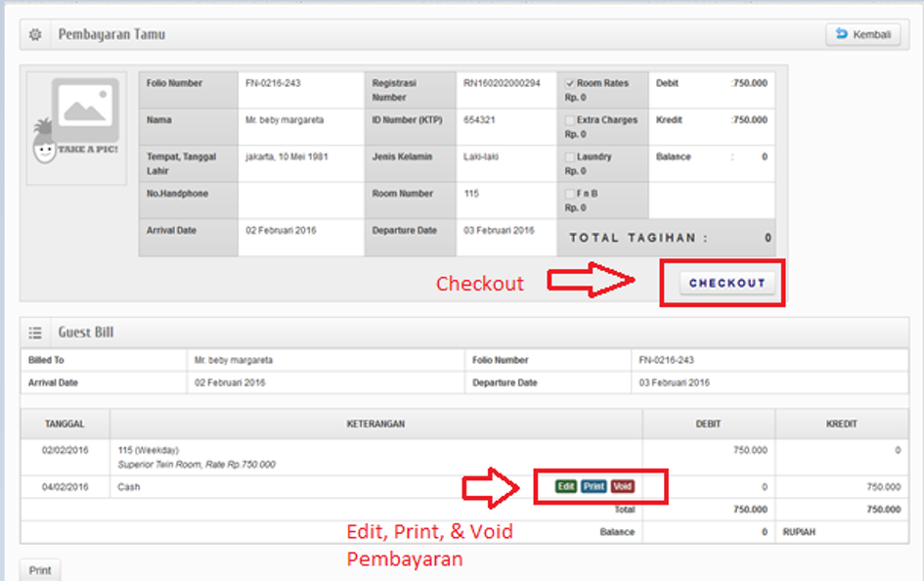Tick the F n B checkbox
Viewport: 924px width, 581px height.
570,194
